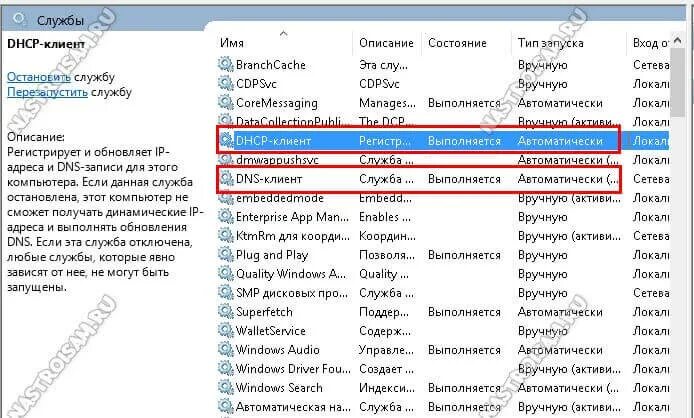Click the scrollbar up arrow in the services list

pos(678,41)
